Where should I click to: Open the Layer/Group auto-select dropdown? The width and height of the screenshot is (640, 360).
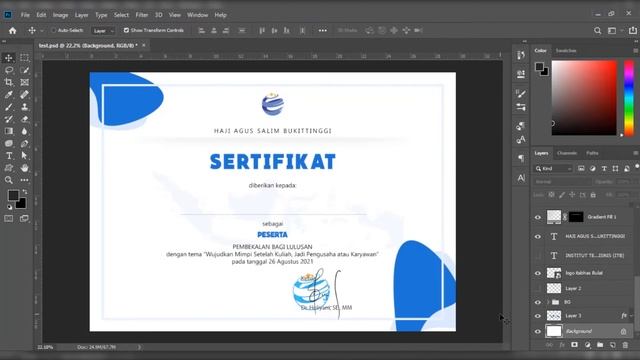click(x=102, y=31)
